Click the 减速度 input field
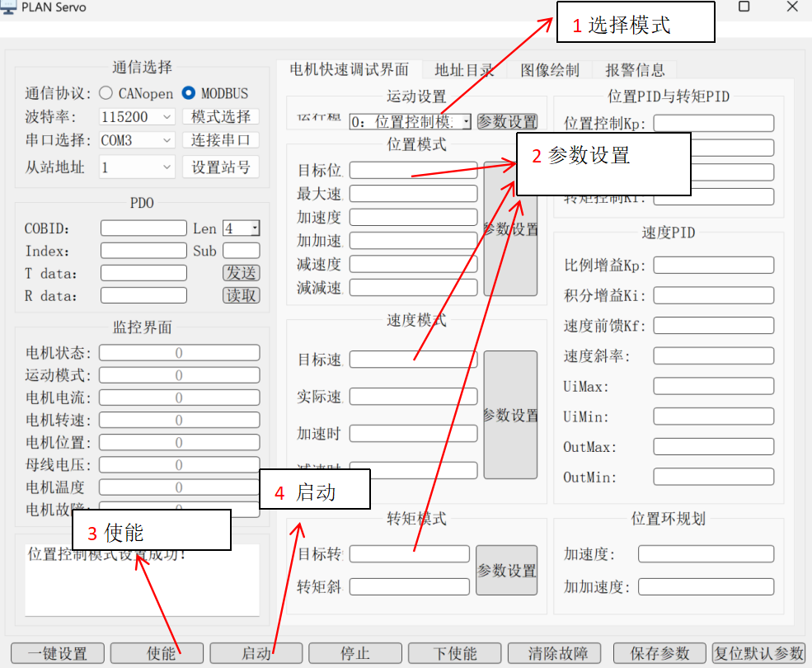 tap(413, 264)
